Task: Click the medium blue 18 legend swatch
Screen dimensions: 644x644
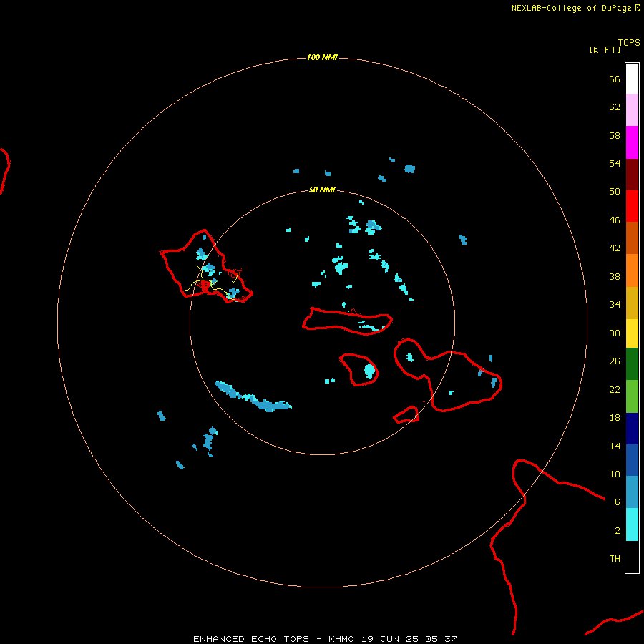Action: [x=632, y=460]
